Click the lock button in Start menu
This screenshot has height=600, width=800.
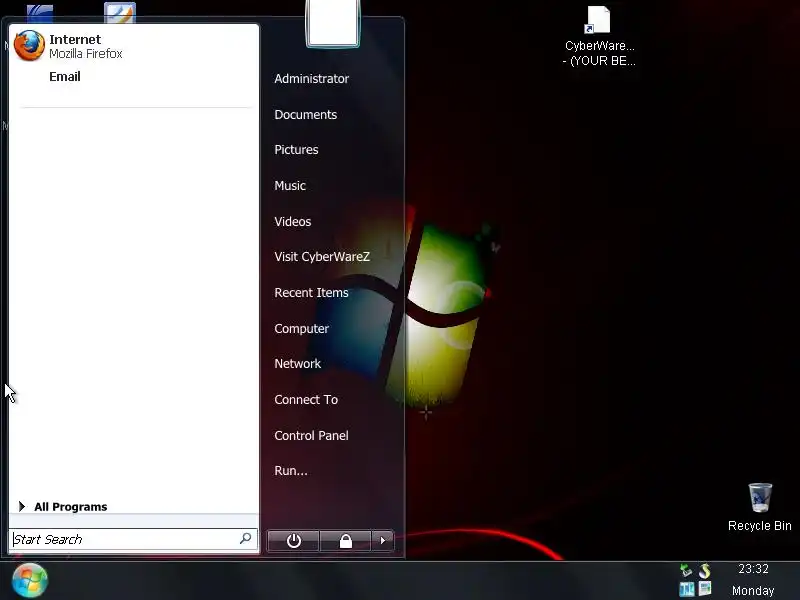point(345,541)
